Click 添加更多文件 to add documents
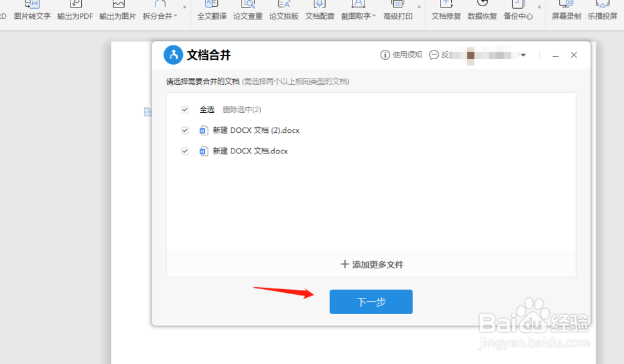The width and height of the screenshot is (624, 364). click(x=371, y=264)
